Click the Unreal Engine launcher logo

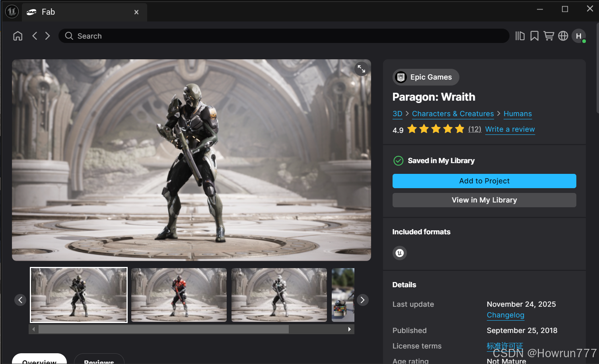[x=12, y=12]
